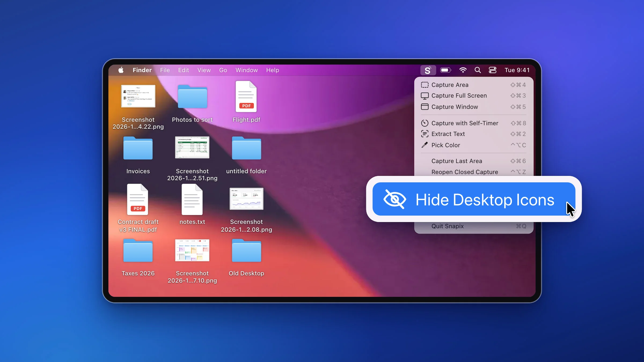644x362 pixels.
Task: Choose Extract Text menu item
Action: click(474, 134)
